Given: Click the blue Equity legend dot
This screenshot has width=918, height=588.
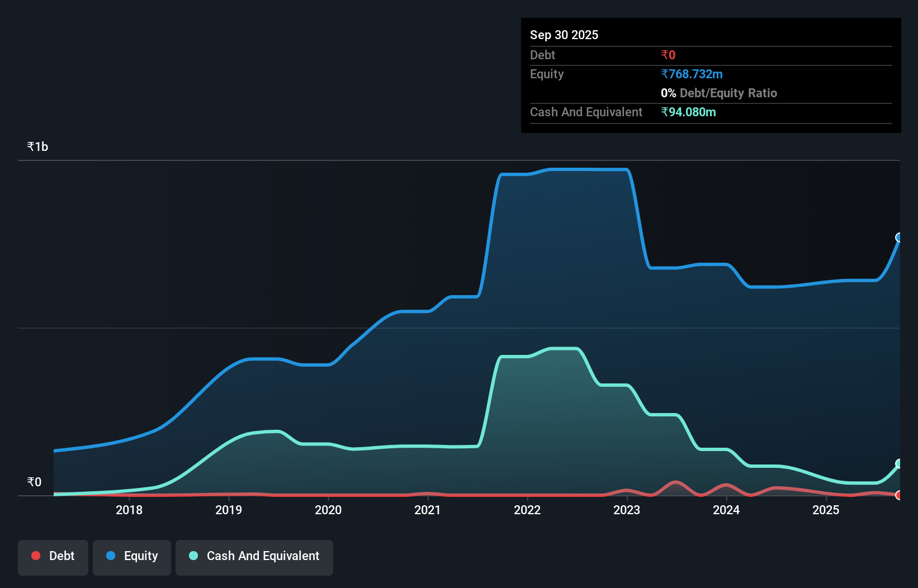Looking at the screenshot, I should pyautogui.click(x=111, y=556).
